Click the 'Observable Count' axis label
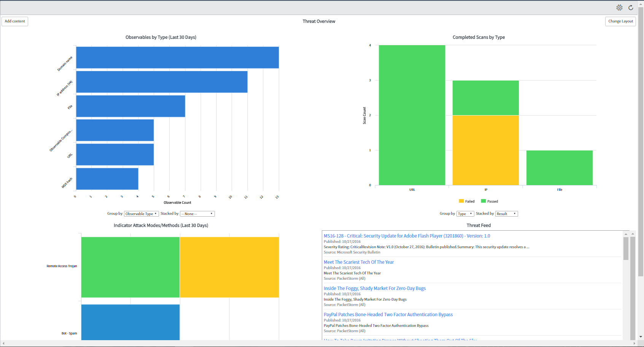644x347 pixels. 177,203
